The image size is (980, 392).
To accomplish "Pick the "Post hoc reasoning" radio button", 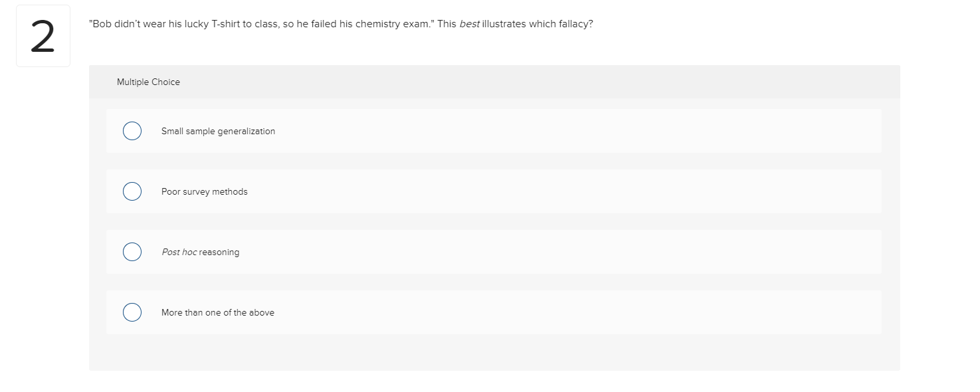I will [132, 252].
